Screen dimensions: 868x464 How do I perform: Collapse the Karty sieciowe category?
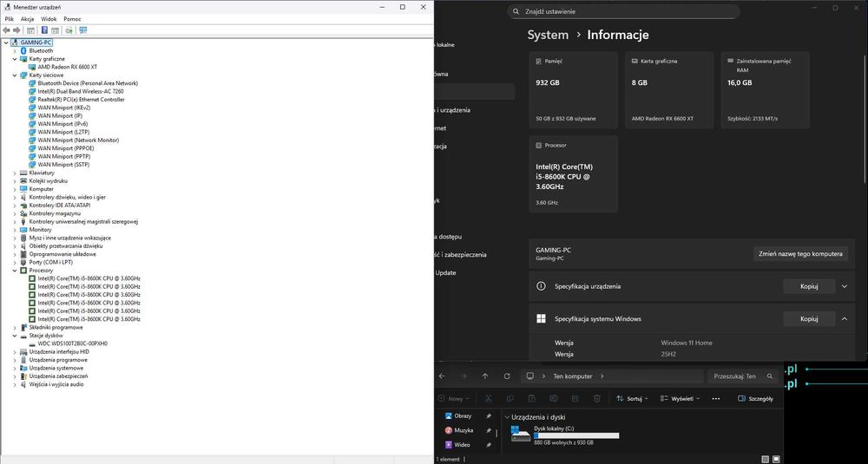pyautogui.click(x=15, y=75)
